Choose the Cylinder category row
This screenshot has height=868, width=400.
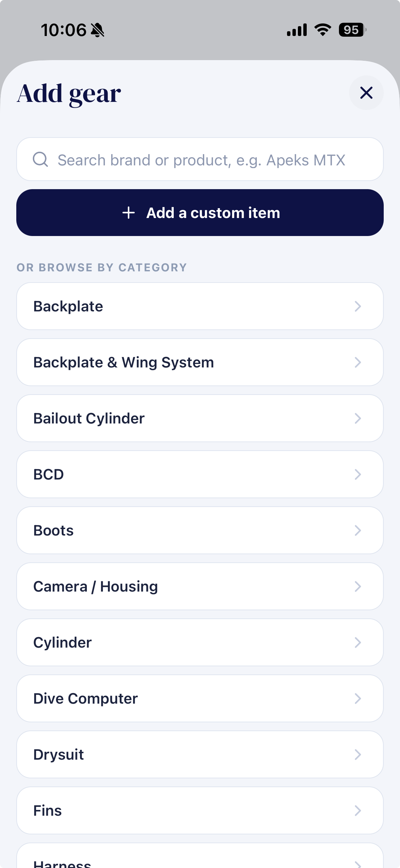(x=200, y=643)
